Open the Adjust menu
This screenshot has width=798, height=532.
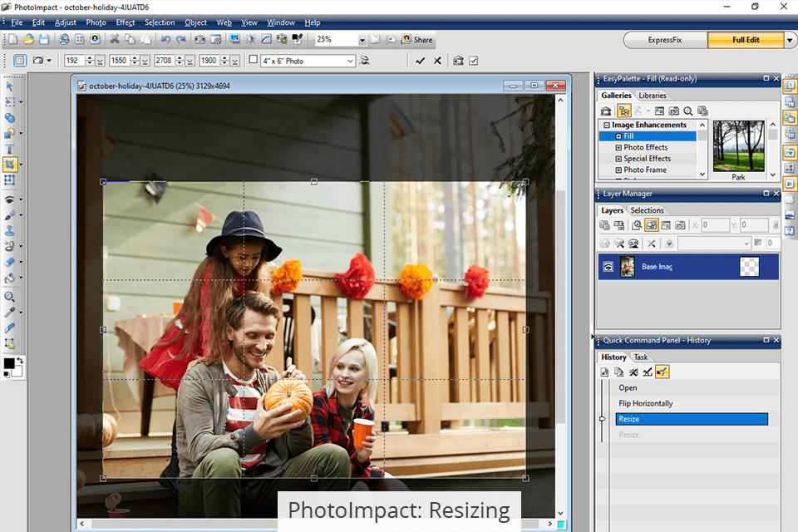click(x=66, y=22)
